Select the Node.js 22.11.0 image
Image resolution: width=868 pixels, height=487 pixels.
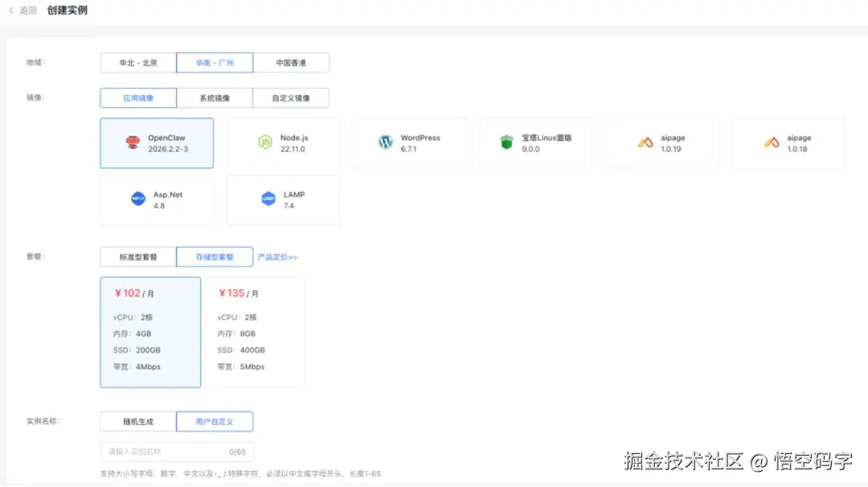[x=283, y=143]
